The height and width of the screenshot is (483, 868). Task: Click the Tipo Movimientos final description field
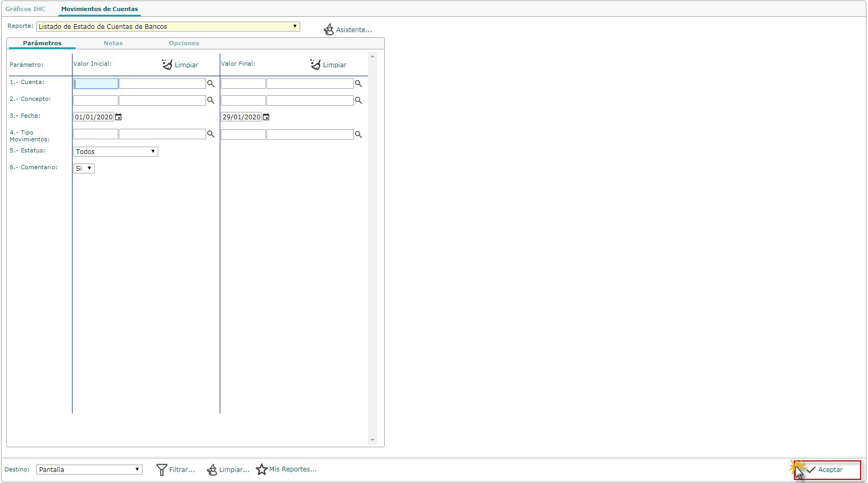tap(310, 135)
